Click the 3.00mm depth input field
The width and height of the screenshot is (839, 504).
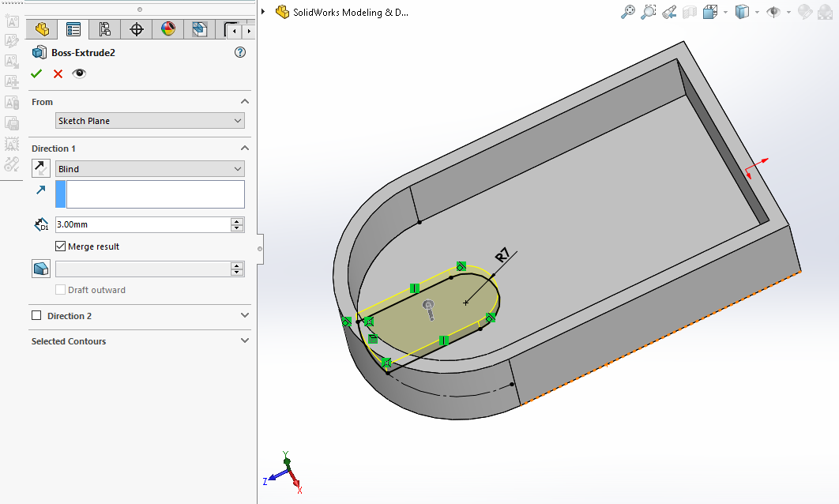point(142,224)
